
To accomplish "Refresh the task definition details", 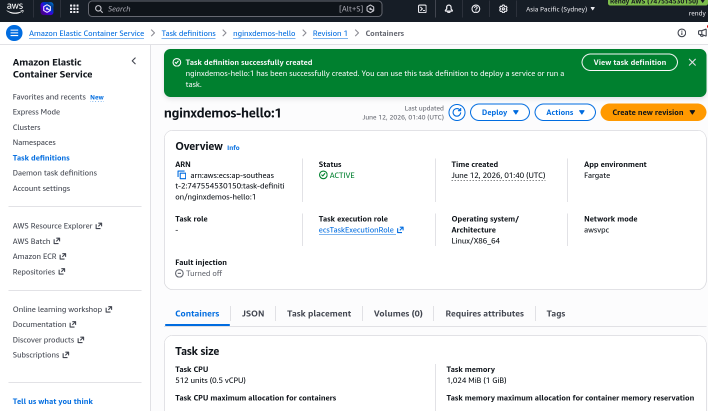I will point(457,112).
